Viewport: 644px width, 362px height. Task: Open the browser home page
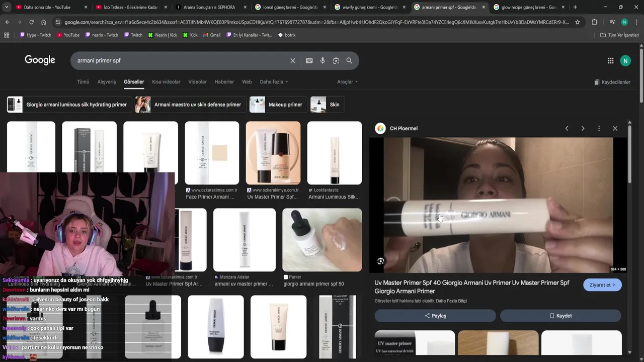(x=43, y=22)
